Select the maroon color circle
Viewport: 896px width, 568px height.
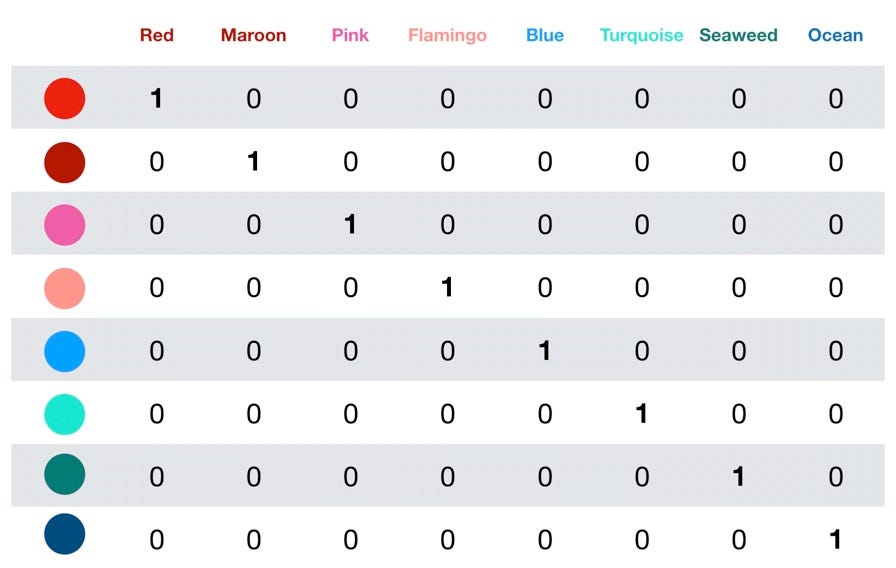pyautogui.click(x=65, y=162)
